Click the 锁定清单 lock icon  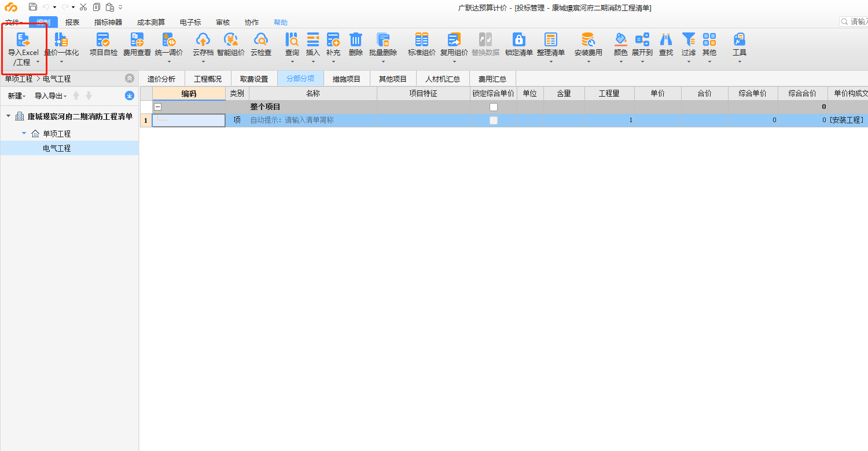[519, 39]
